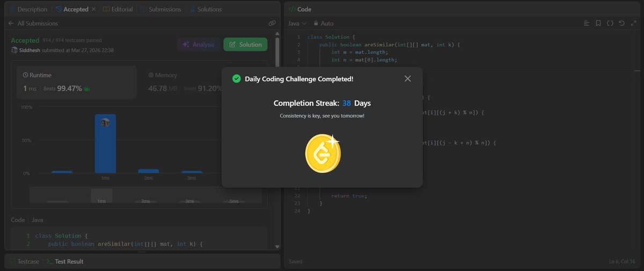Viewport: 644px width, 271px height.
Task: Click the curly braces icon in the editor toolbar
Action: (x=610, y=24)
